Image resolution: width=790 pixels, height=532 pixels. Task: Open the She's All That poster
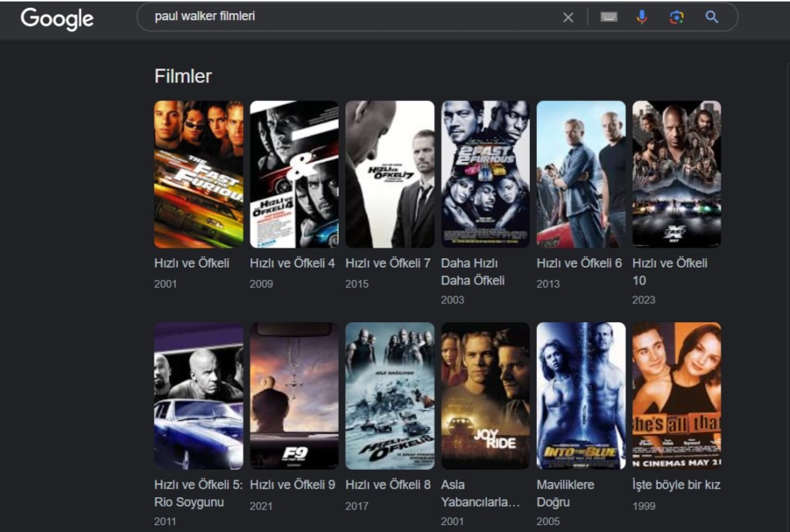677,396
